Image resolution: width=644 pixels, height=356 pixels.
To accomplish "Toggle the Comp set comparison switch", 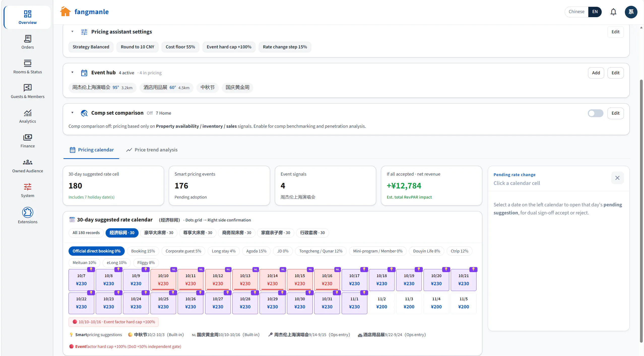I will click(x=595, y=113).
